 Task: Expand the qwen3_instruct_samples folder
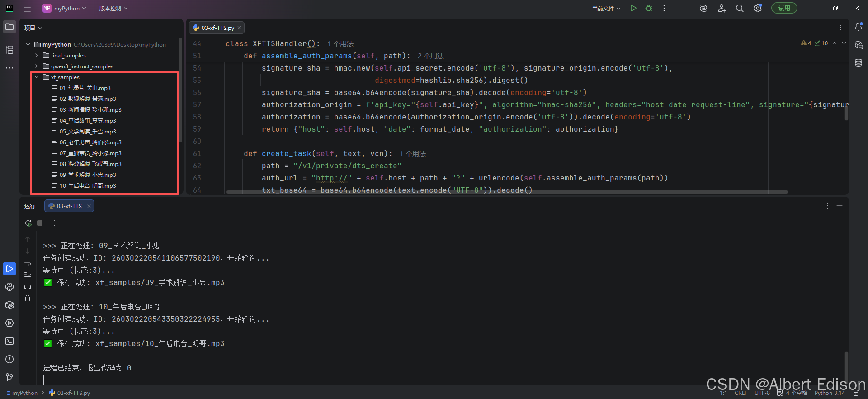(x=37, y=66)
